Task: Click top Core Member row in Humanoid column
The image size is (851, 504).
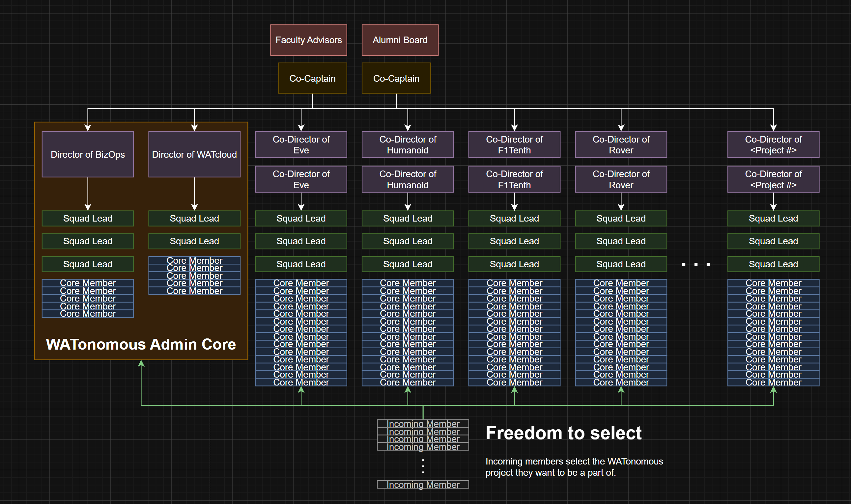Action: tap(408, 283)
